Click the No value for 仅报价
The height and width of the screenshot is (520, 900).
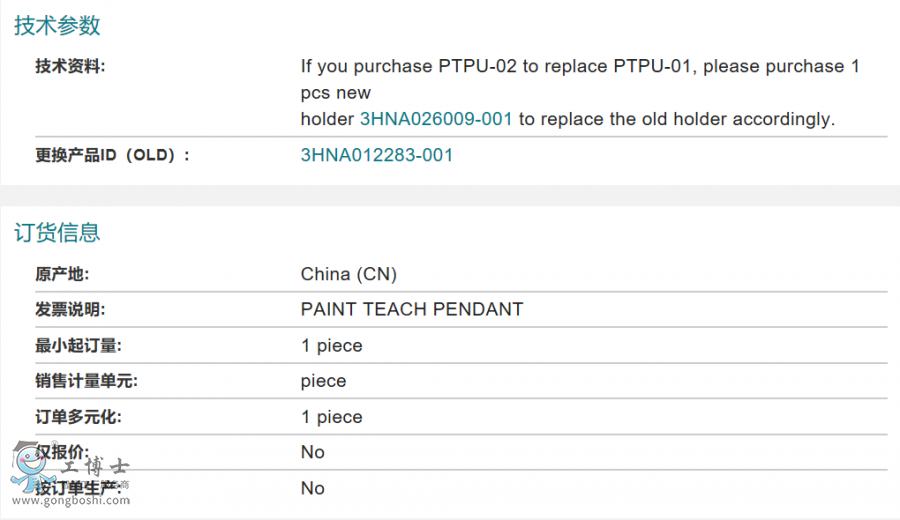pos(313,452)
